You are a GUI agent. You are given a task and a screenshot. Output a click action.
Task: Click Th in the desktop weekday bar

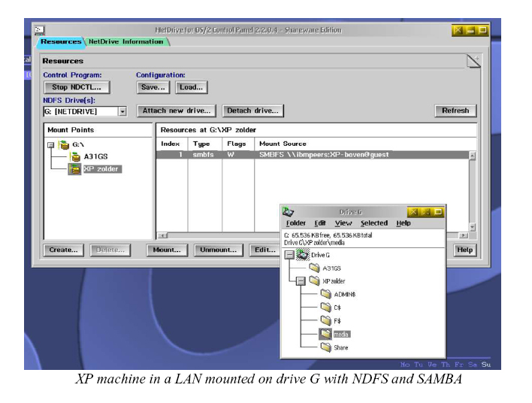click(446, 365)
